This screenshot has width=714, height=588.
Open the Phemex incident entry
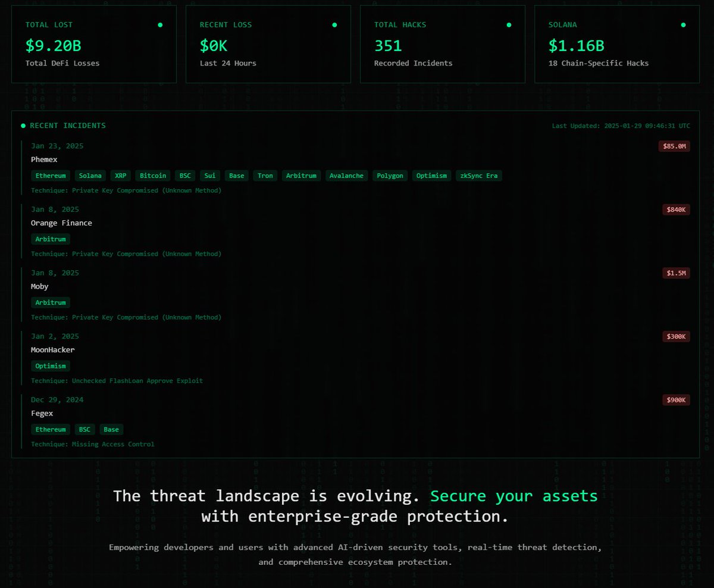(356, 168)
